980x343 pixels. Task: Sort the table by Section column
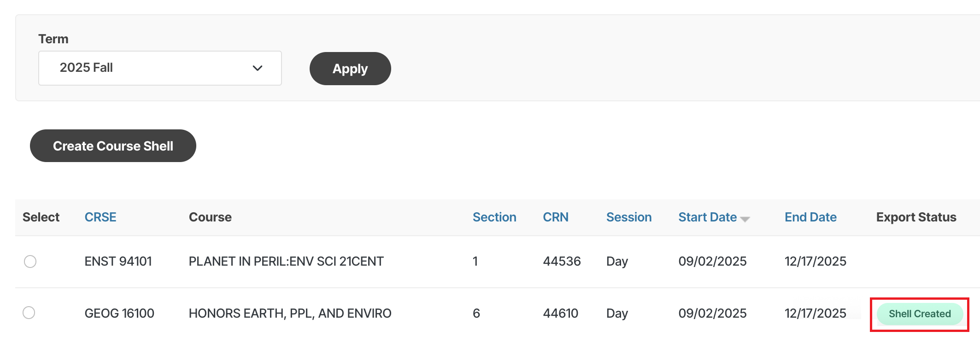(494, 217)
